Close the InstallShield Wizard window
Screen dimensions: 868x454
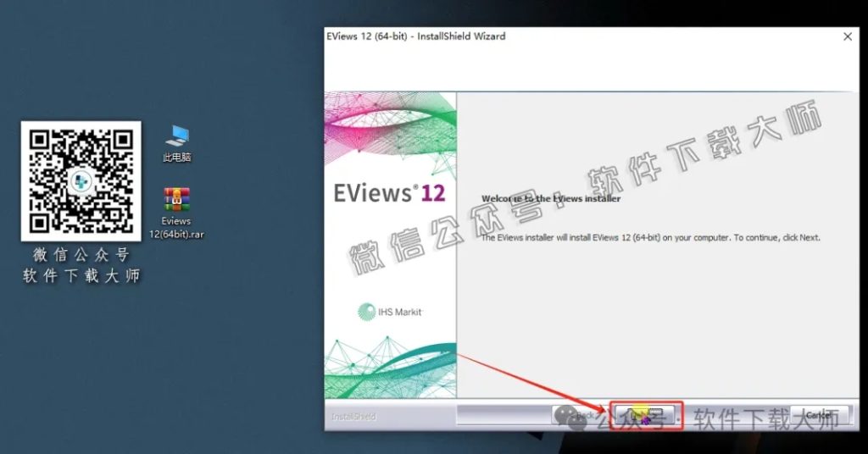click(x=848, y=36)
